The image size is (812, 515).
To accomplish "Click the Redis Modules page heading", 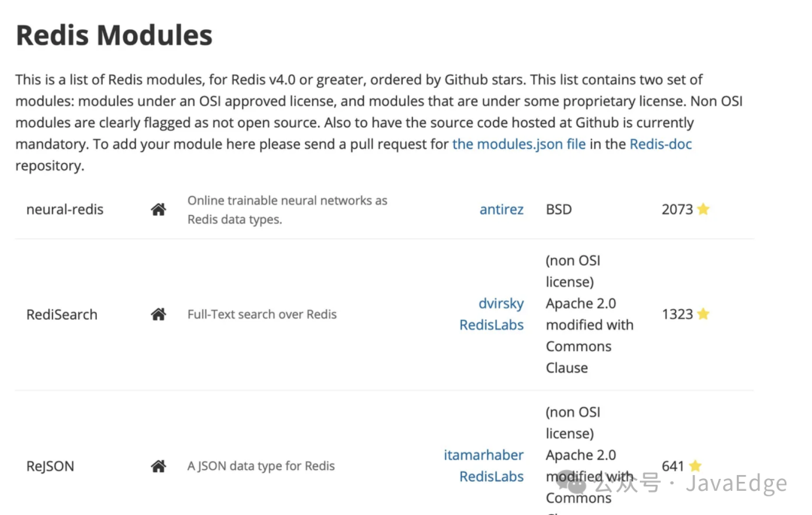I will [x=114, y=35].
